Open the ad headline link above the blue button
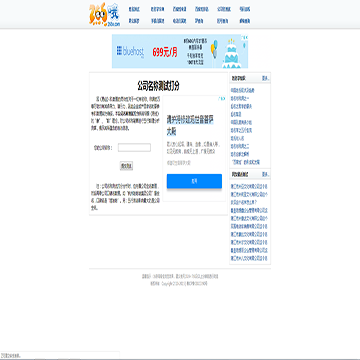This screenshot has height=360, width=360. 190,125
